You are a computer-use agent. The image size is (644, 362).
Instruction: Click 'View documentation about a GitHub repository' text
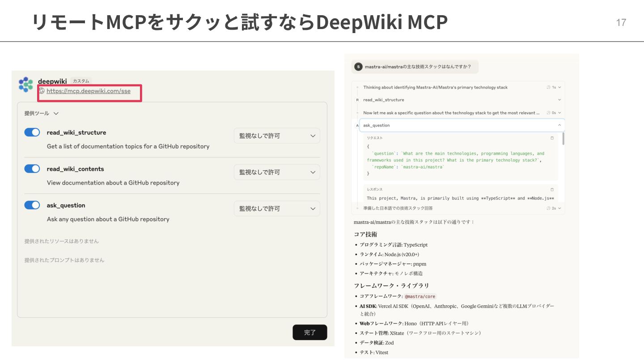[x=113, y=183]
